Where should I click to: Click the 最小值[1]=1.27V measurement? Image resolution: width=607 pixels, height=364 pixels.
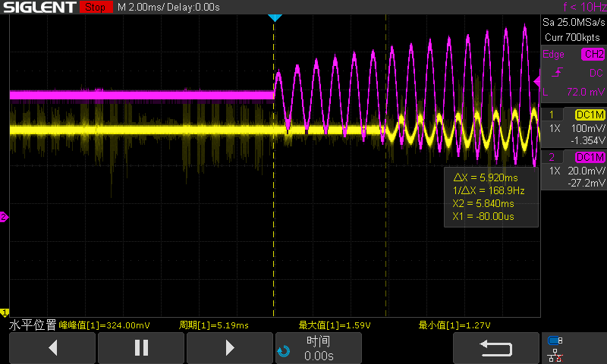click(454, 325)
